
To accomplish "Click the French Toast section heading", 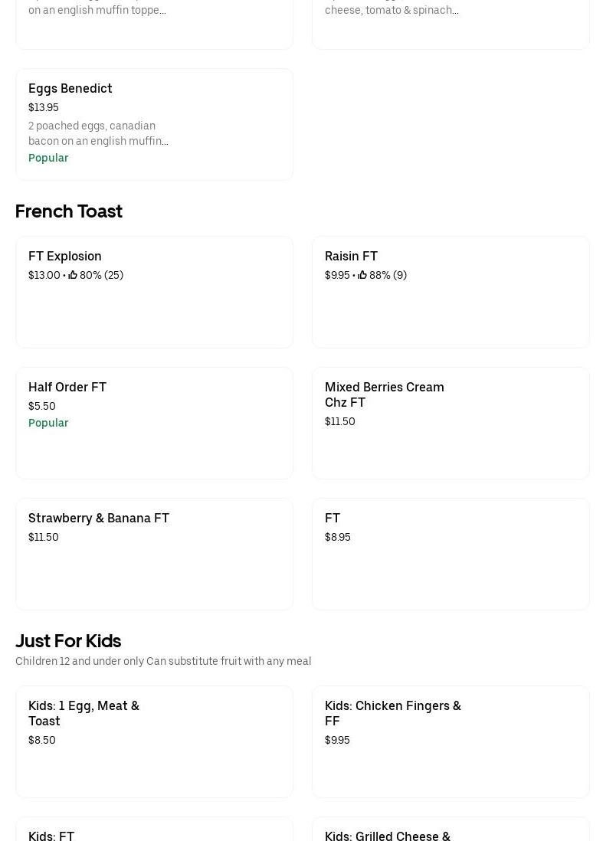I will tap(69, 211).
